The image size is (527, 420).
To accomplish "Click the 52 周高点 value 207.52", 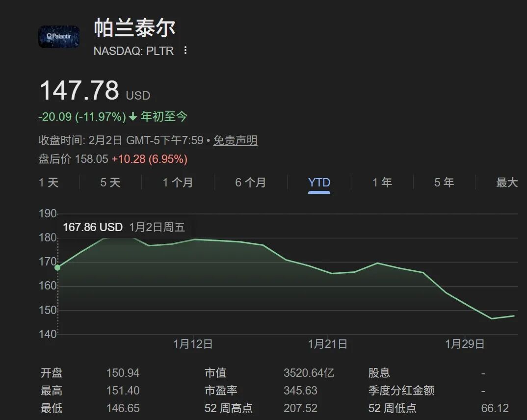I will [300, 408].
